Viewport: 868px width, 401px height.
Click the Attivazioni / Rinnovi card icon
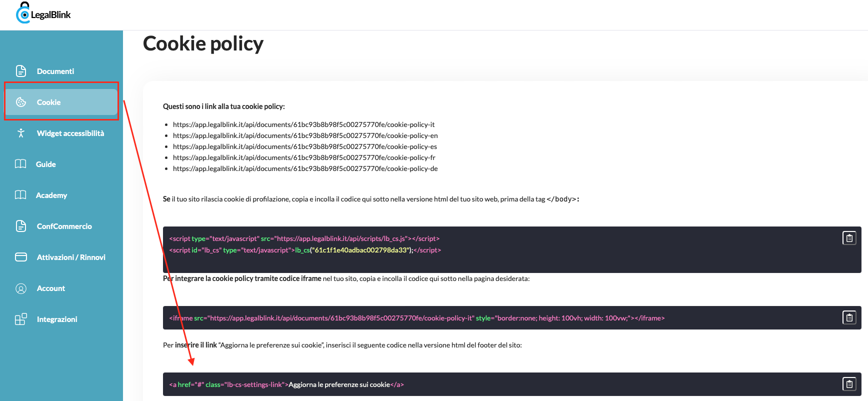[21, 257]
